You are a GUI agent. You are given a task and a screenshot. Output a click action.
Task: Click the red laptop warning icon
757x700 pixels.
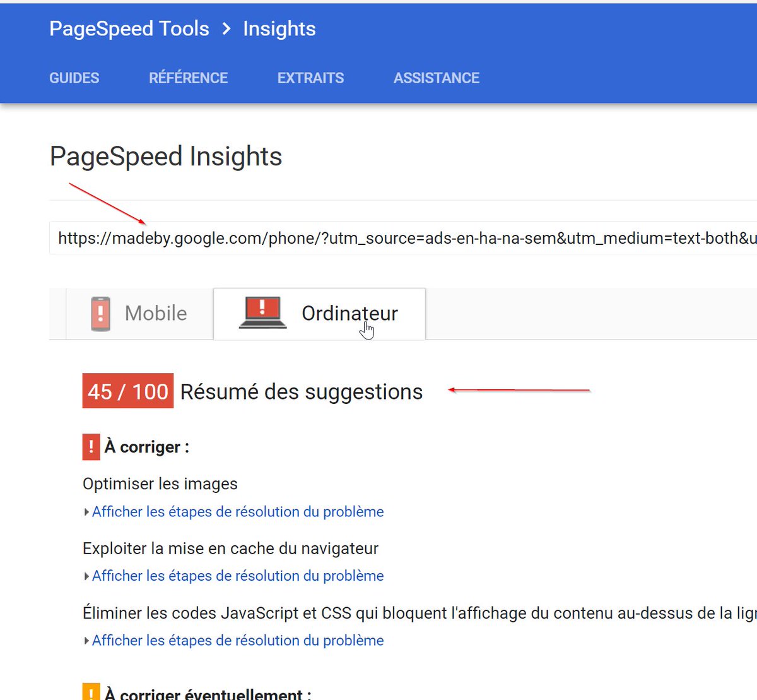point(263,312)
